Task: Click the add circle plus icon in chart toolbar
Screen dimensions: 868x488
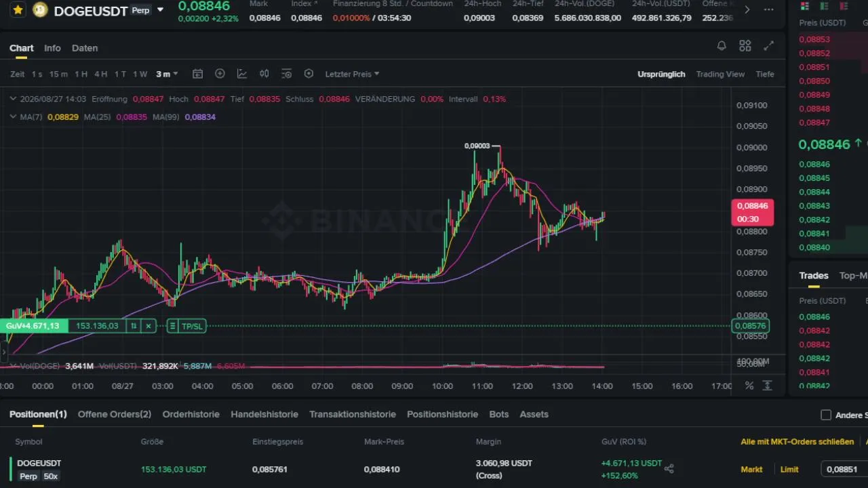Action: click(220, 74)
